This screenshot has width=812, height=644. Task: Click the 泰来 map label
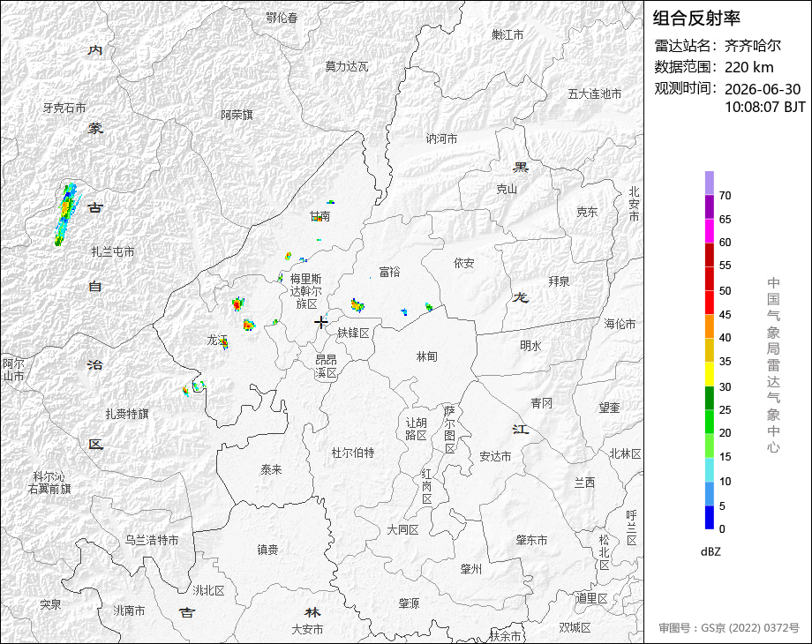(x=271, y=469)
